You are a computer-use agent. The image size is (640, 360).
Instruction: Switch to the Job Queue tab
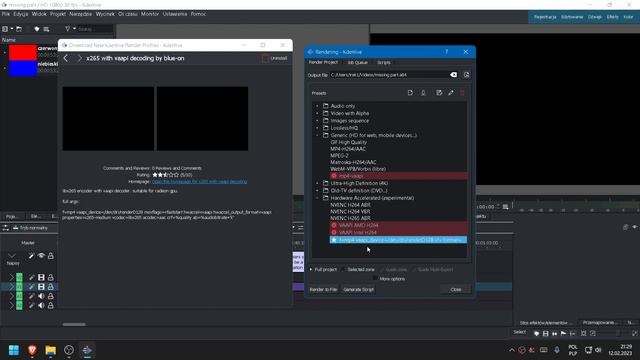point(358,62)
